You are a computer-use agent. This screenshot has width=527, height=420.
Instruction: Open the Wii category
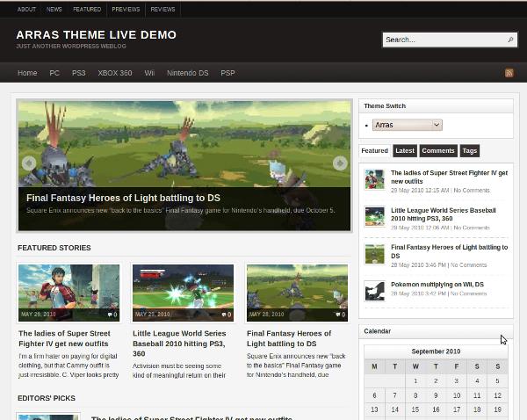(149, 73)
